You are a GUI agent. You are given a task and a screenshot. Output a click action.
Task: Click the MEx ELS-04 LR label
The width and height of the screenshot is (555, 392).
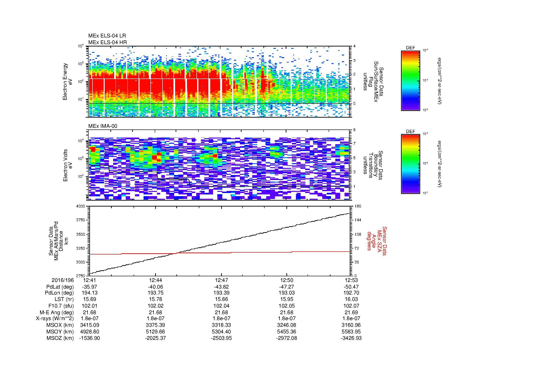(x=107, y=36)
